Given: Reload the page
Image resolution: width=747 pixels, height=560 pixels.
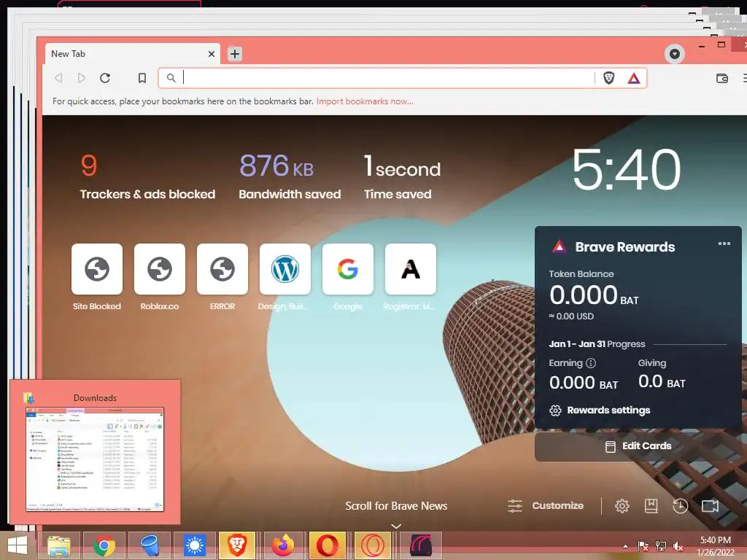Looking at the screenshot, I should (x=105, y=77).
